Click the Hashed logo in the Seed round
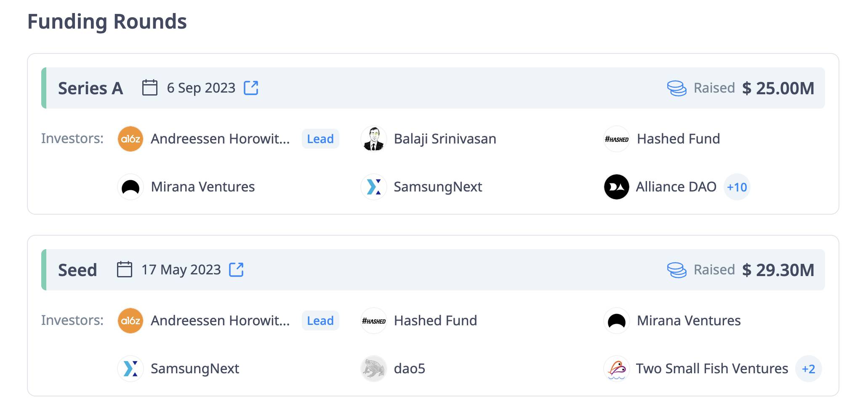This screenshot has width=868, height=420. coord(373,321)
